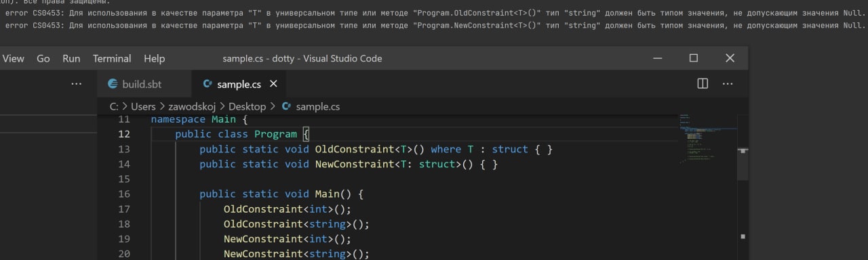Screen dimensions: 868x260
Task: Click the C# icon on sample.cs tab
Action: (208, 85)
